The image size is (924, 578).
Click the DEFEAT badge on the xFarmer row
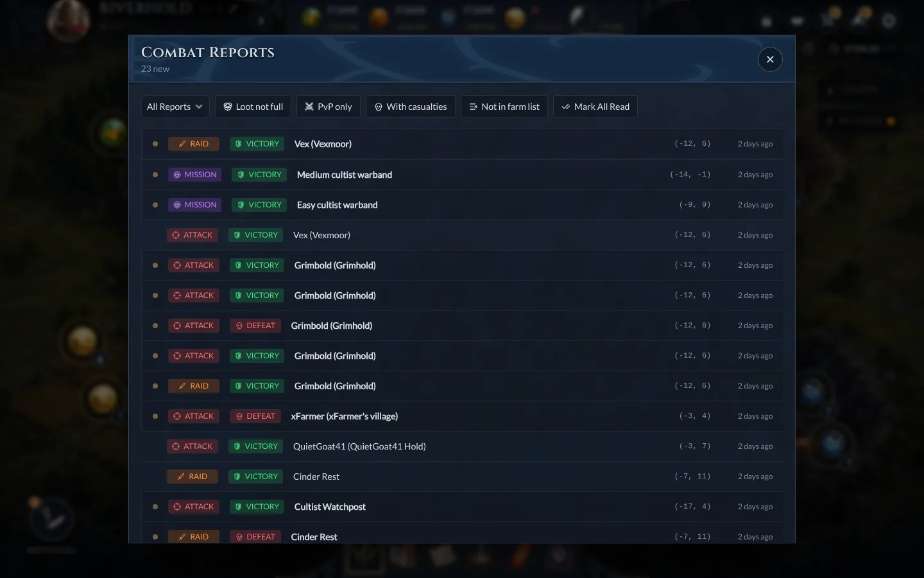point(255,416)
